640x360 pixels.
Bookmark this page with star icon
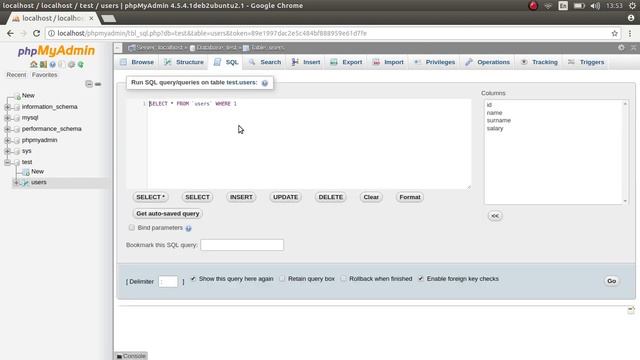tap(614, 33)
